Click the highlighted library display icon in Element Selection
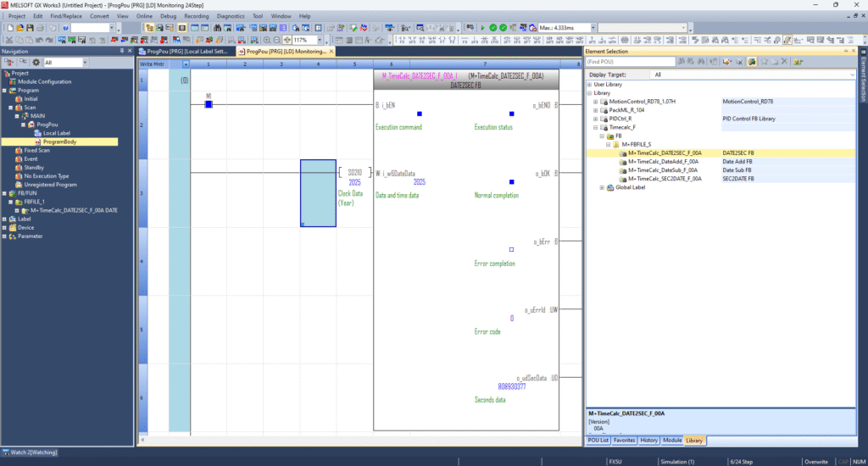Viewport: 868px width, 466px height. point(752,62)
